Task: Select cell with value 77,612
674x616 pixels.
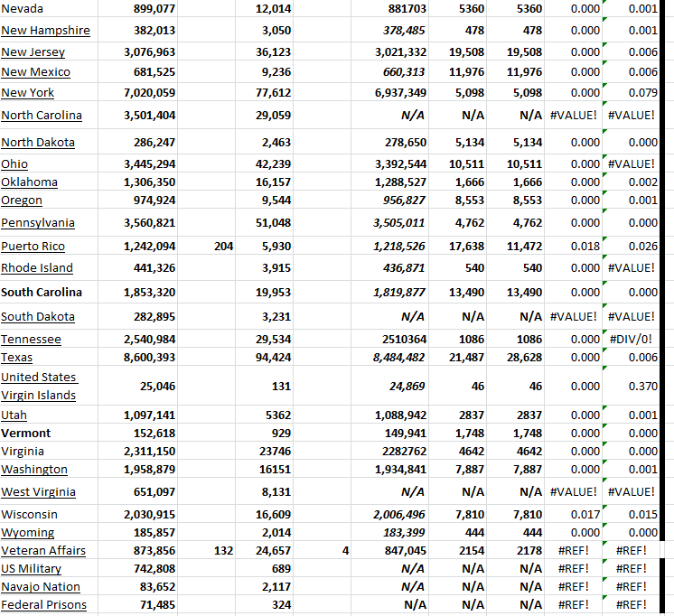Action: 264,92
